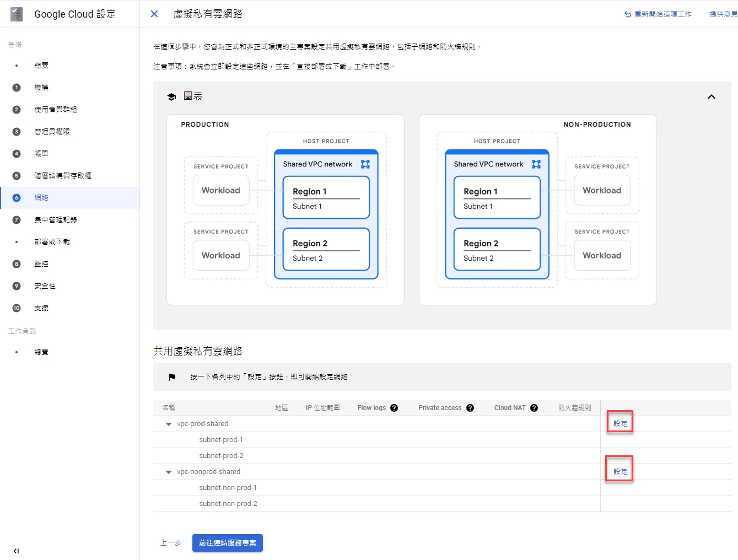Open Private access help question-mark icon

point(470,408)
